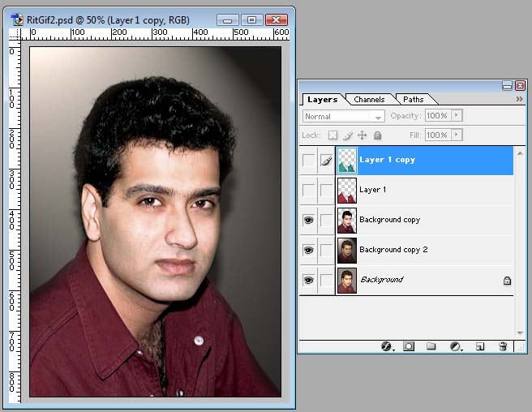Click the horizontal ruler of the document
The image size is (532, 412).
(x=156, y=34)
